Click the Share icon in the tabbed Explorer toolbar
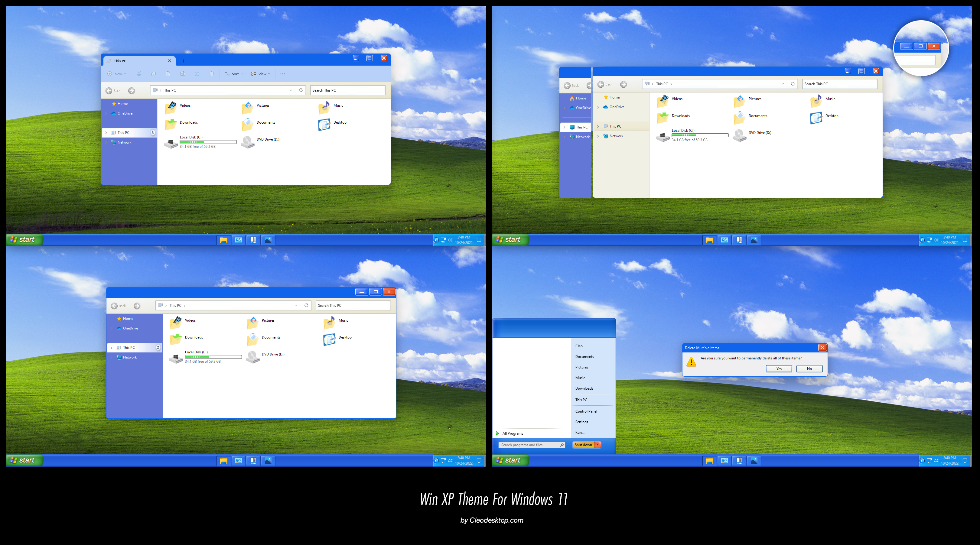This screenshot has height=545, width=980. click(197, 74)
